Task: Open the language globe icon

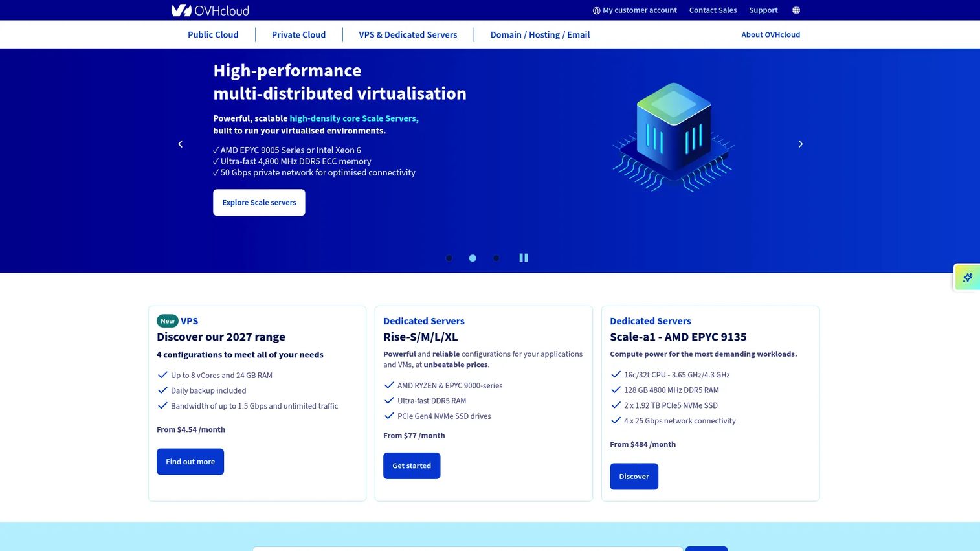Action: (x=796, y=10)
